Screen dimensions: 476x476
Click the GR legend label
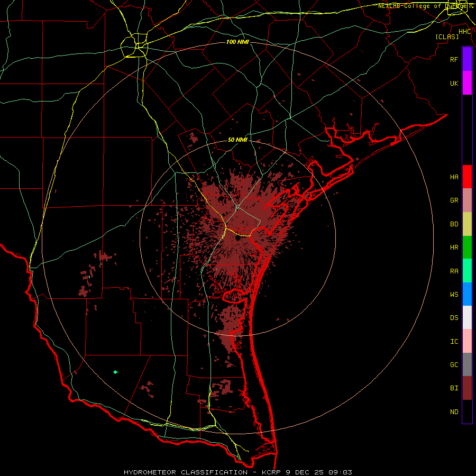(x=454, y=200)
